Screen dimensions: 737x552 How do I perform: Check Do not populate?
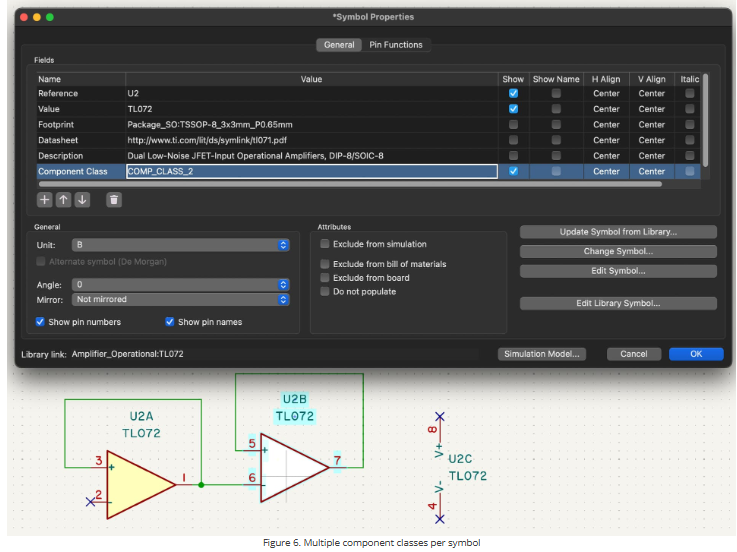(324, 292)
